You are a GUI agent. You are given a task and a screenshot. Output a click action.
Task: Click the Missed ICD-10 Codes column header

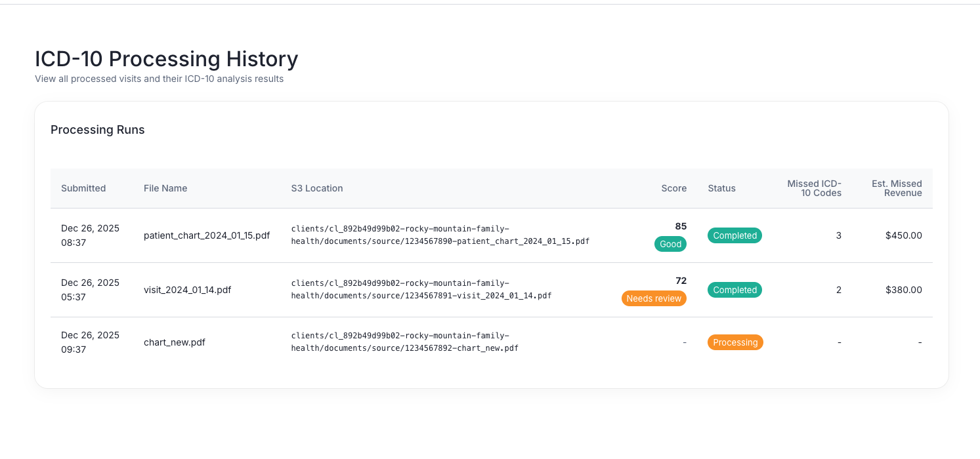(x=814, y=188)
